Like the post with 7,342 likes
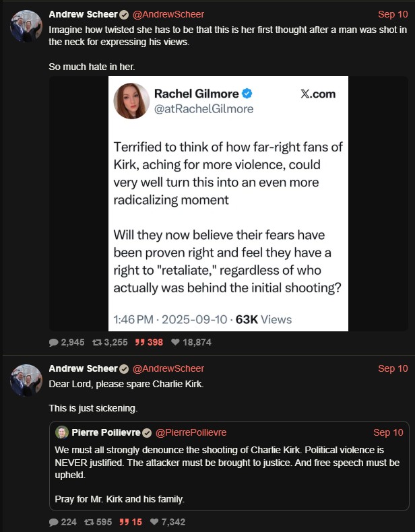 pyautogui.click(x=156, y=522)
